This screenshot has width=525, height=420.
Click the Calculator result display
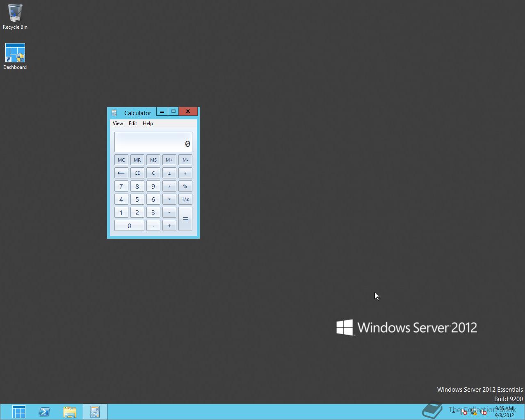pos(153,142)
